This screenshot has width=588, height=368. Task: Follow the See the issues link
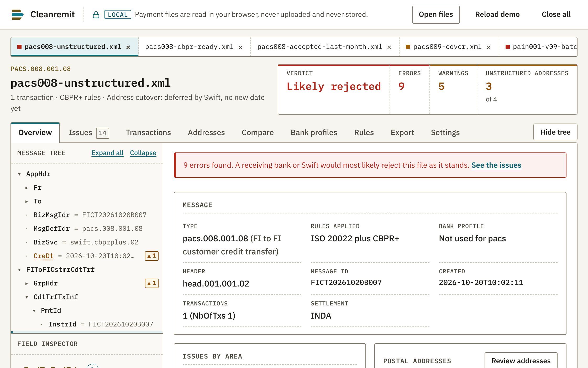(x=496, y=165)
